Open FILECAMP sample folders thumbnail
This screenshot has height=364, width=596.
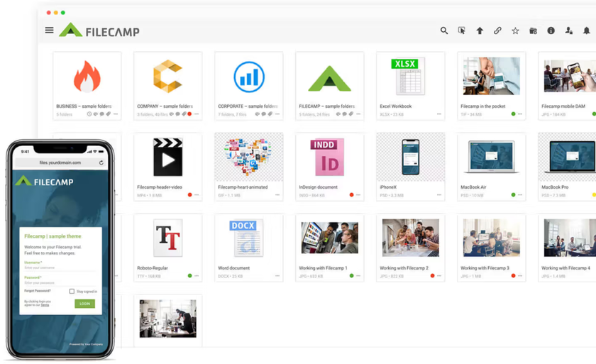click(329, 78)
